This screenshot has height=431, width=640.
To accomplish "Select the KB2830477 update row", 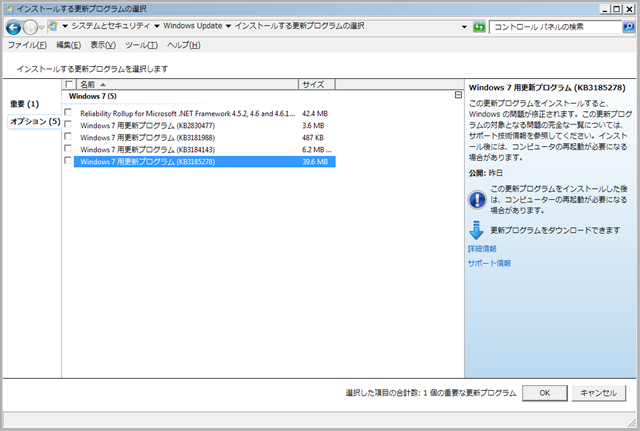I will click(204, 126).
